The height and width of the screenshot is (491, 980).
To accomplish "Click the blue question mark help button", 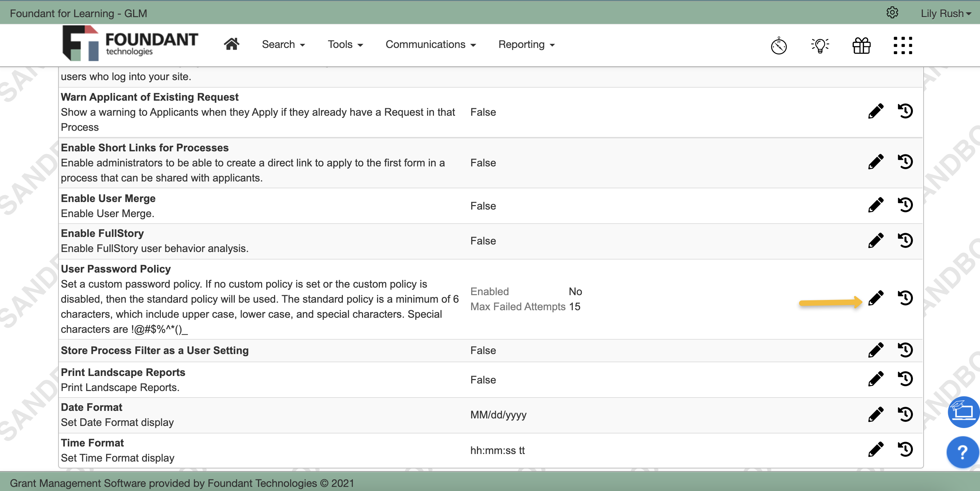I will coord(962,452).
